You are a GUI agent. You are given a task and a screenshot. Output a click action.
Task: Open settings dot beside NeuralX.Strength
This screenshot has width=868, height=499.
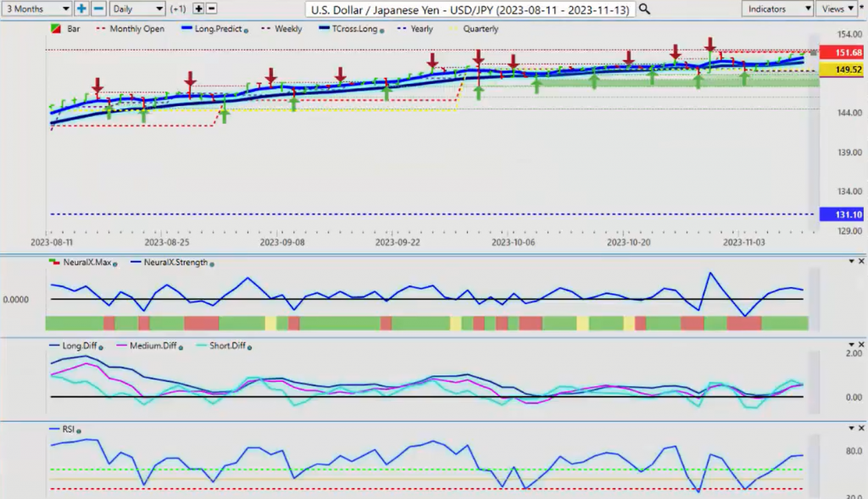click(212, 264)
